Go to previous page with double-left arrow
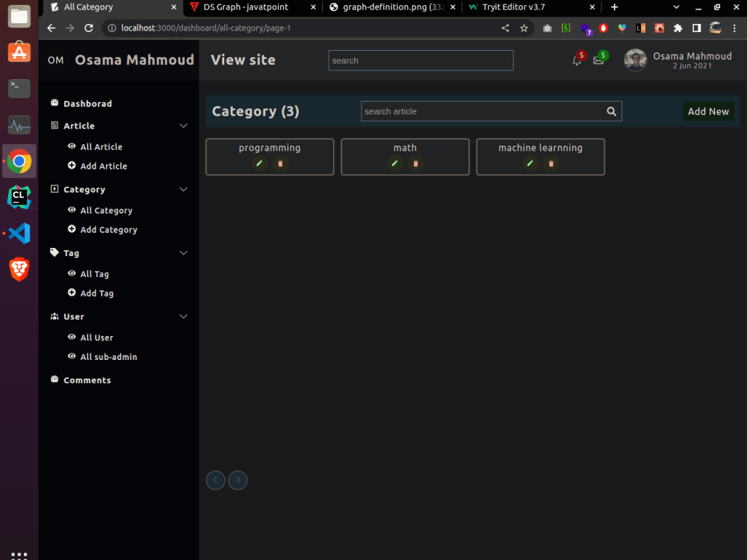Image resolution: width=747 pixels, height=560 pixels. 215,480
